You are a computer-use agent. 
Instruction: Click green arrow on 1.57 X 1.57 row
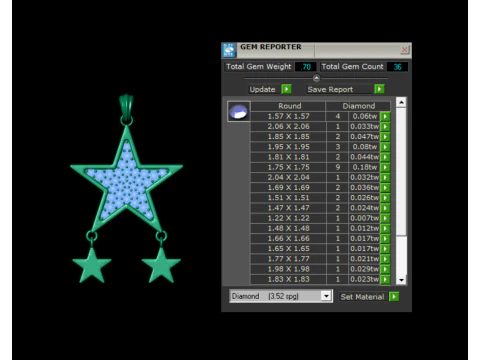click(x=385, y=116)
